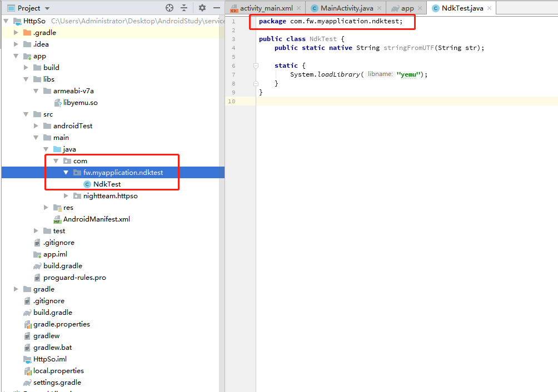Collapse the main folder
The image size is (558, 392).
[x=36, y=137]
